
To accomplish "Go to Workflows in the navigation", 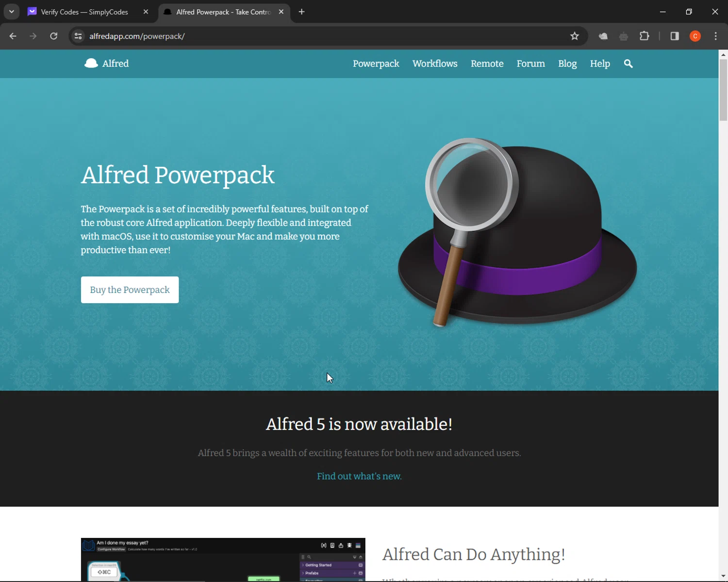I will click(435, 64).
